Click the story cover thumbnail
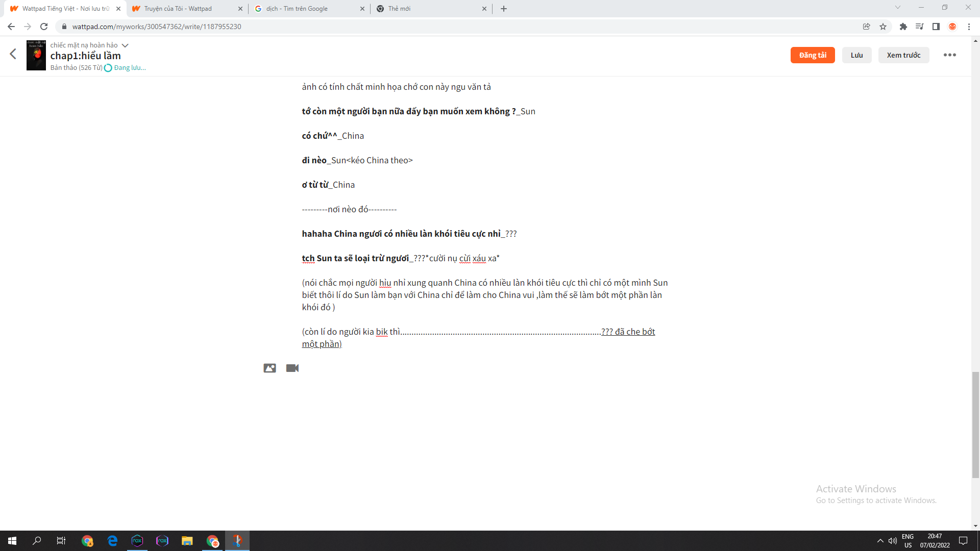Viewport: 980px width, 551px height. point(36,55)
